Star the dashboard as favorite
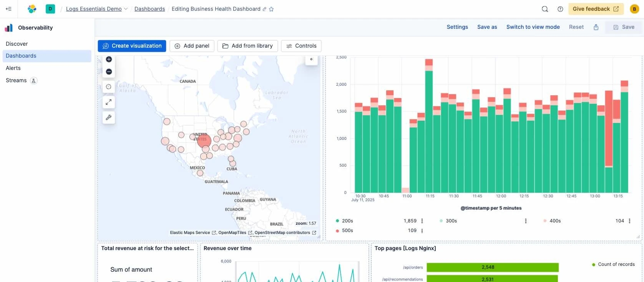Screen dimensions: 644x282 (x=271, y=9)
